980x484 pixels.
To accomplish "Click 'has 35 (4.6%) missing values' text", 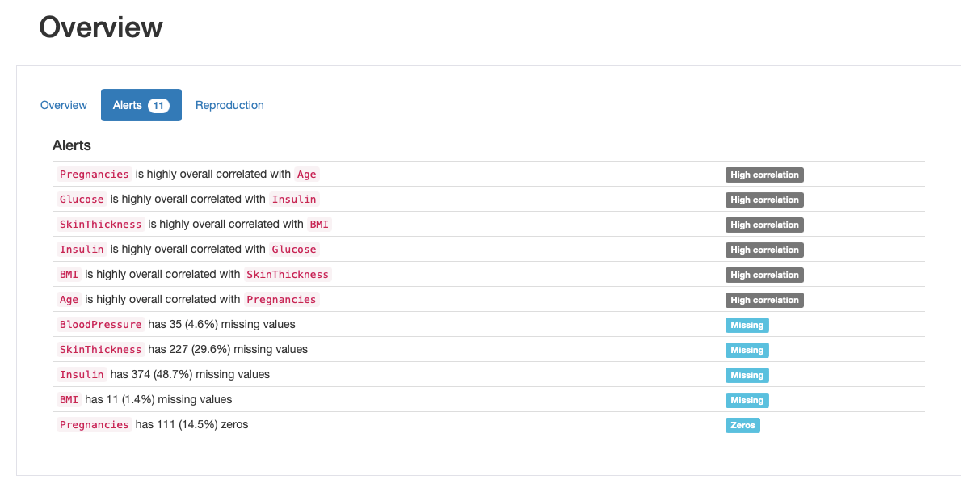I will (x=221, y=324).
